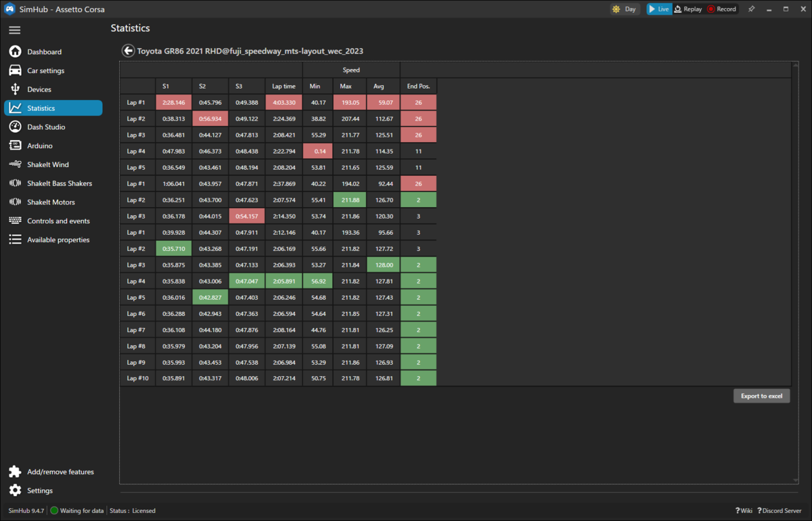The image size is (812, 521).
Task: Switch to Live mode
Action: click(659, 9)
